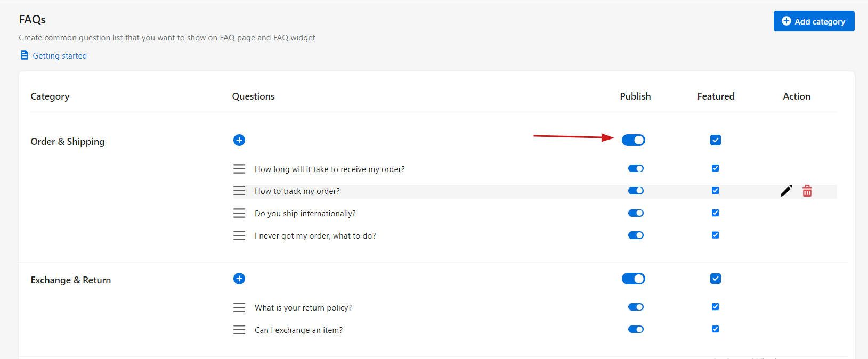Click the document icon beside Getting started
This screenshot has width=868, height=359.
24,55
